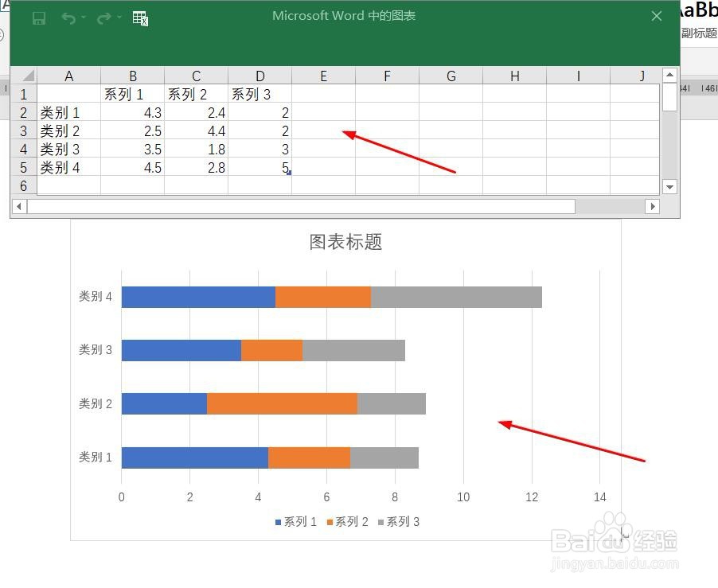Viewport: 718px width, 588px height.
Task: Click the value axis label 10
Action: coord(463,497)
